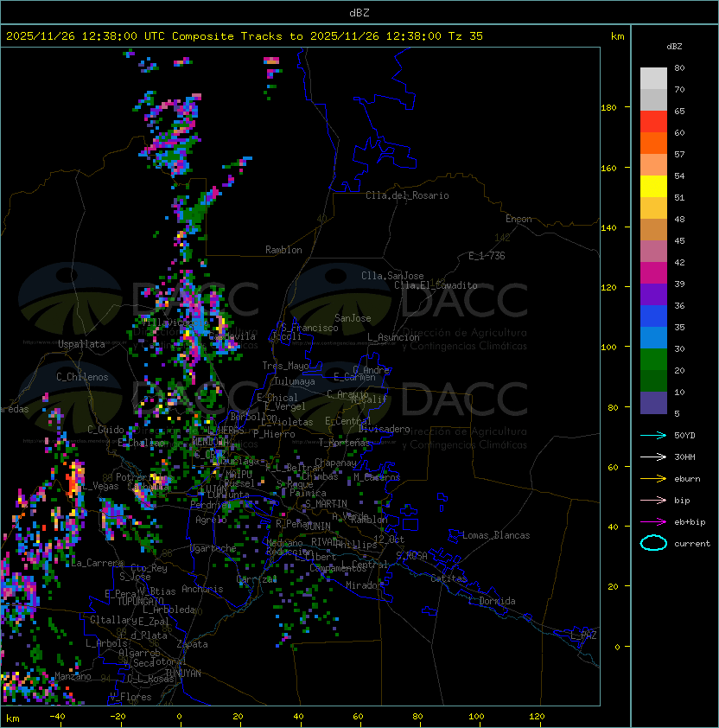Click the white 30HM arrow in legend
The image size is (719, 728).
653,457
